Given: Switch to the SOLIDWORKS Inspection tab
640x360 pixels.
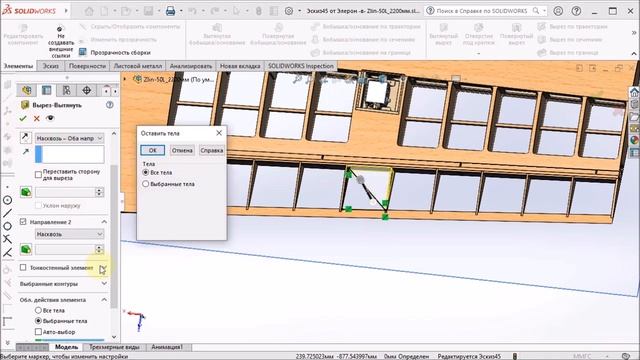Looking at the screenshot, I should pos(301,66).
